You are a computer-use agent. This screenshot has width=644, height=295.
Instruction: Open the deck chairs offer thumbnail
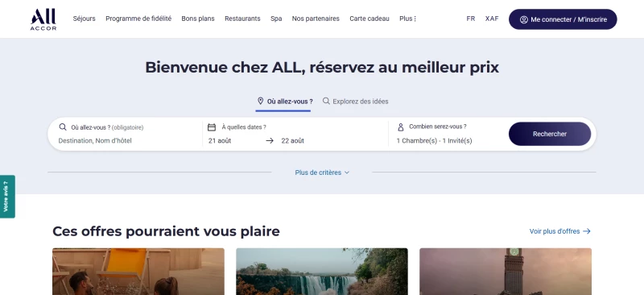tap(138, 272)
